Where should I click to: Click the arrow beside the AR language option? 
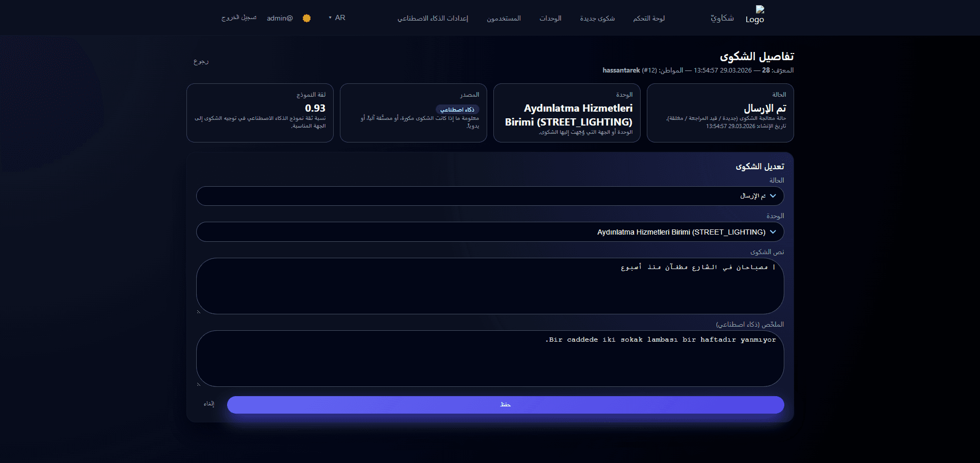pyautogui.click(x=330, y=16)
